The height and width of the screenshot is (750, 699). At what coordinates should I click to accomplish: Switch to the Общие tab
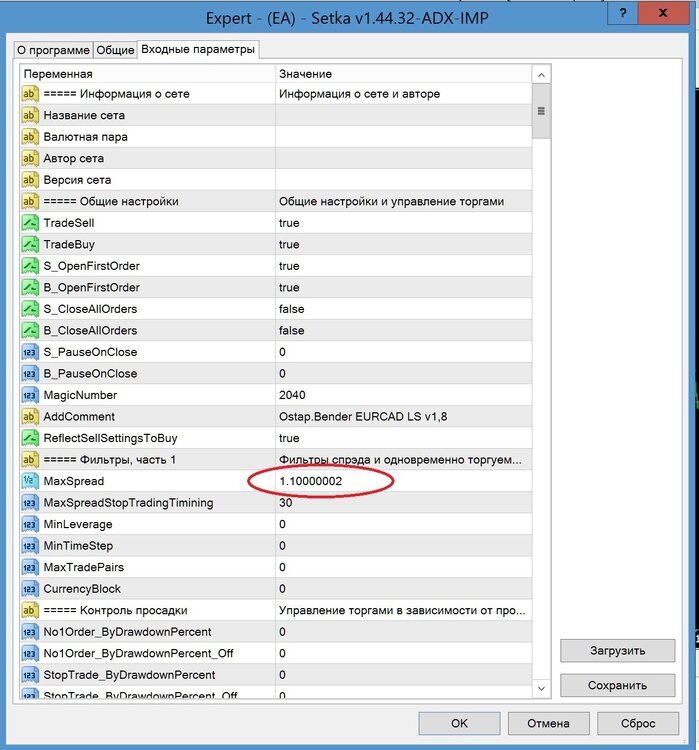115,50
